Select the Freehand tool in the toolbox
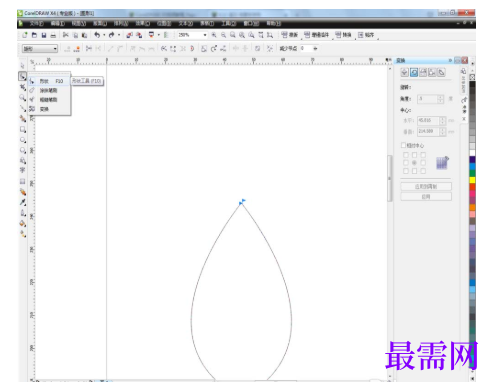This screenshot has height=387, width=497. (x=22, y=108)
